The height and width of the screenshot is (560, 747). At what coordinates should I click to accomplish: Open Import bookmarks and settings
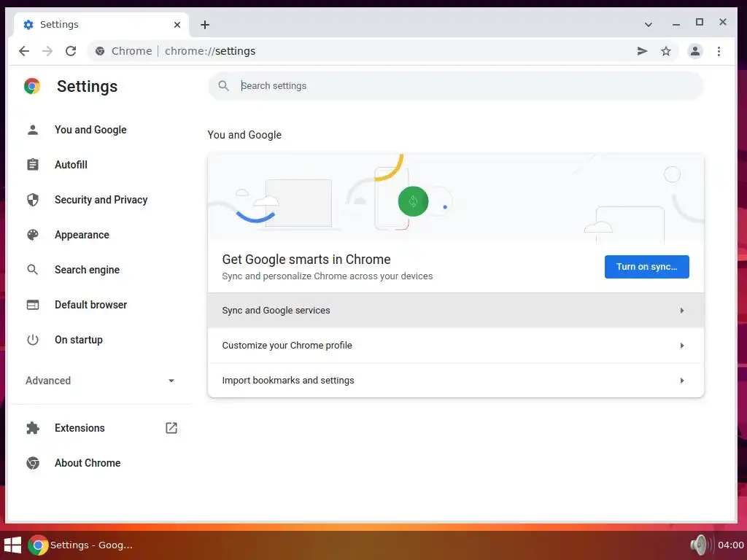(456, 380)
